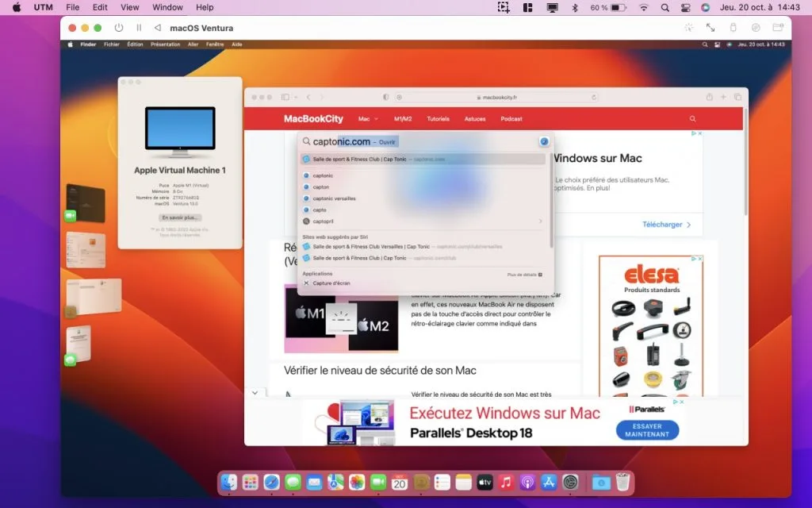The width and height of the screenshot is (812, 508).
Task: Open Podcasts from the guest Dock
Action: 527,483
